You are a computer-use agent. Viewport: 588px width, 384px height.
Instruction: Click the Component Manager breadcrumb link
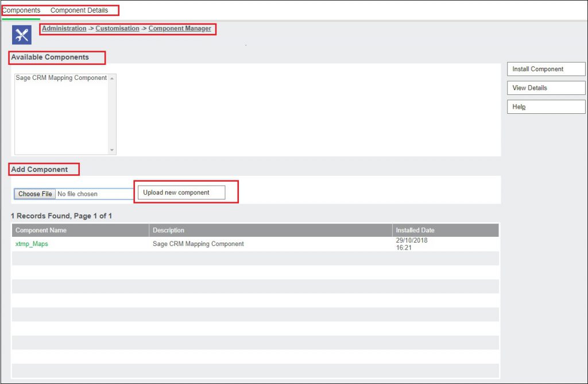coord(180,28)
